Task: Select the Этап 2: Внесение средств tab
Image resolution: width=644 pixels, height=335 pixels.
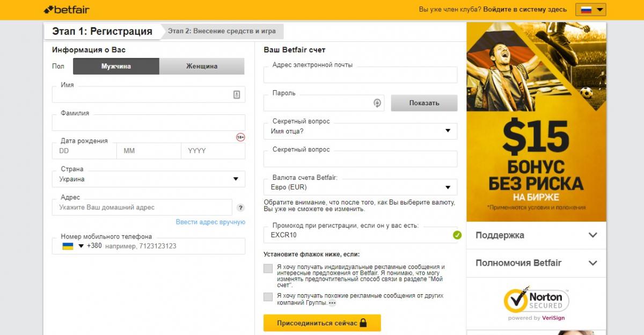Action: (222, 31)
